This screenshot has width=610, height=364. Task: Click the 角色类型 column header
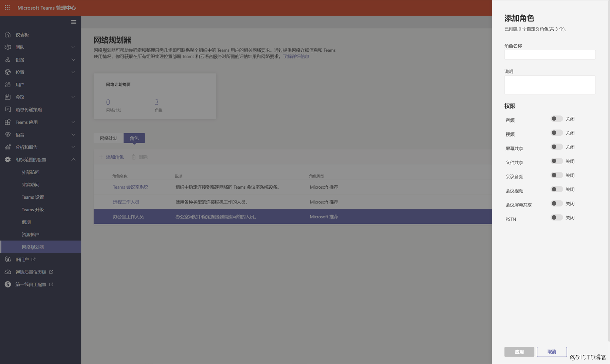tap(317, 176)
